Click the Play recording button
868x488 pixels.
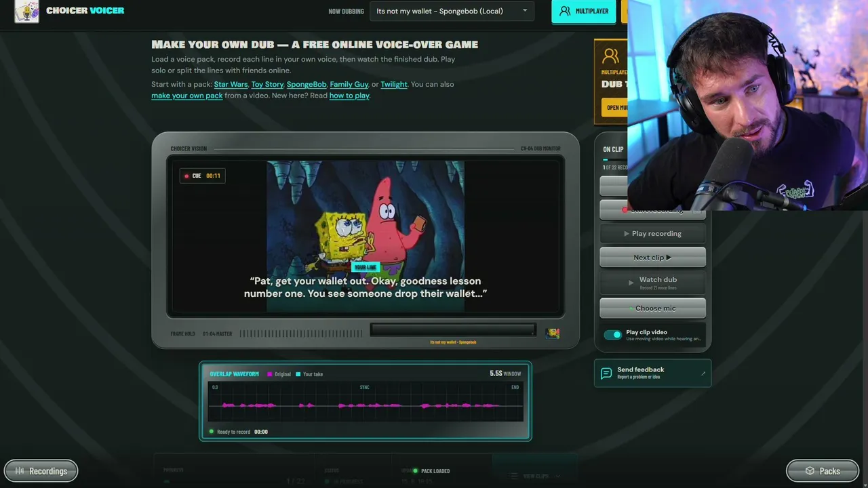[652, 234]
